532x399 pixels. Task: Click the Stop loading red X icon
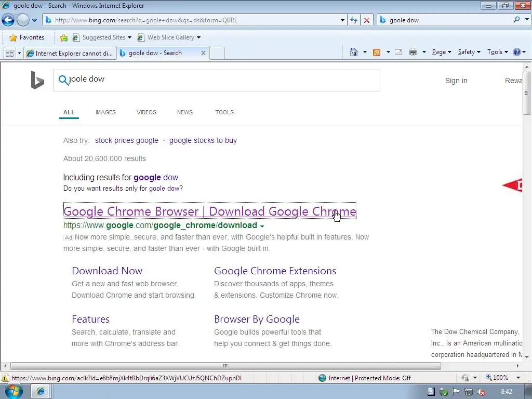(367, 20)
